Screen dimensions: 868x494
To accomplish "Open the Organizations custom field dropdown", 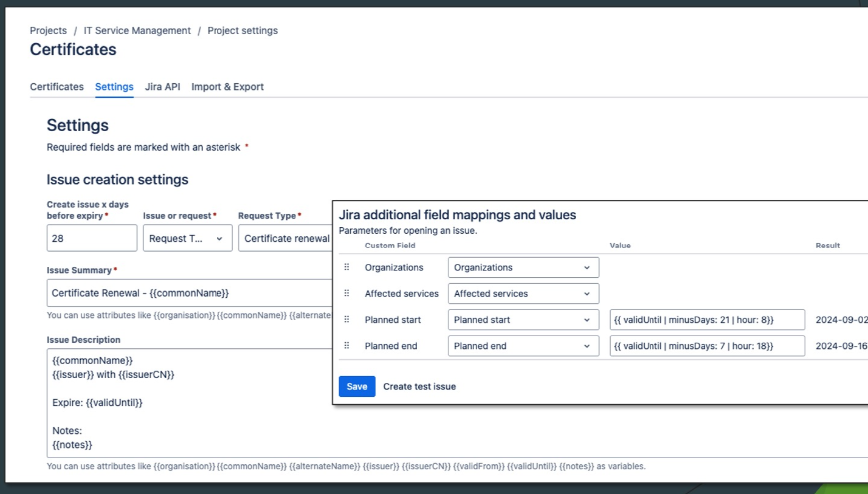I will pyautogui.click(x=522, y=267).
